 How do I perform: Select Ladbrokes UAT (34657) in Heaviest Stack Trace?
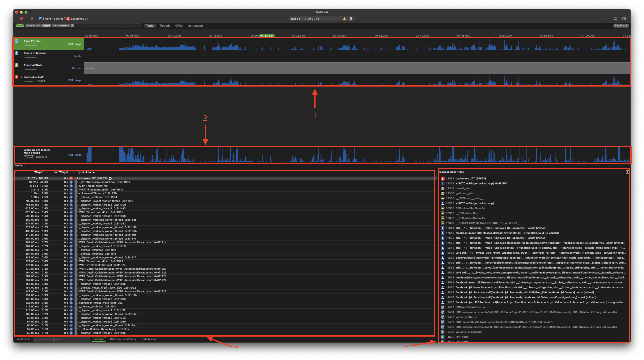click(x=471, y=179)
